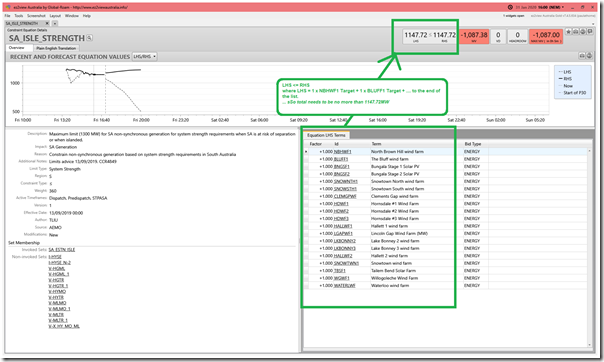604x362 pixels.
Task: Select the Equation LHS Terms tab
Action: [x=326, y=135]
